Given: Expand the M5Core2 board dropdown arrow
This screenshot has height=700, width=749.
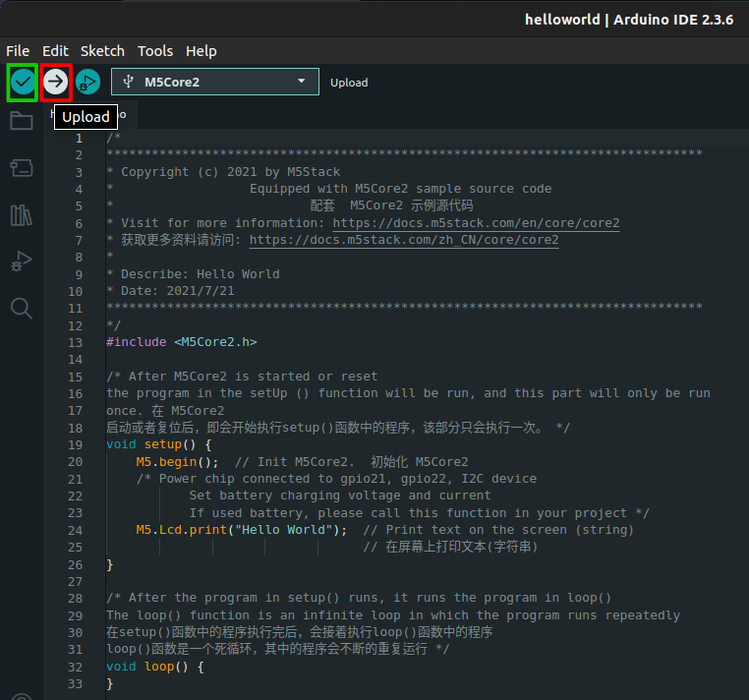Looking at the screenshot, I should [301, 83].
